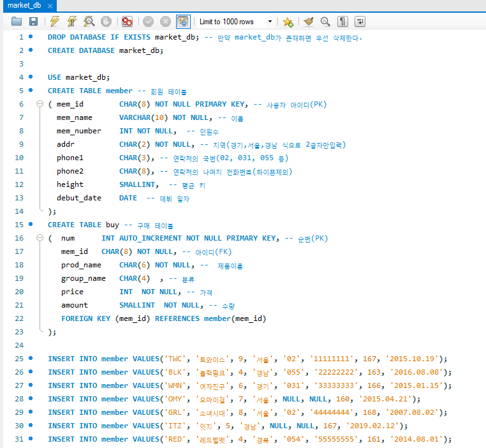Click USE market_db statement

click(x=78, y=77)
